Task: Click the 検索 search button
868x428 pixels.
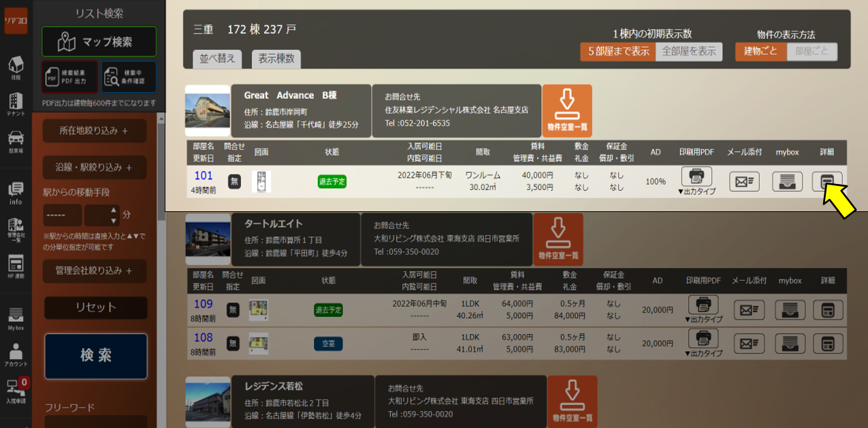Action: pos(96,356)
